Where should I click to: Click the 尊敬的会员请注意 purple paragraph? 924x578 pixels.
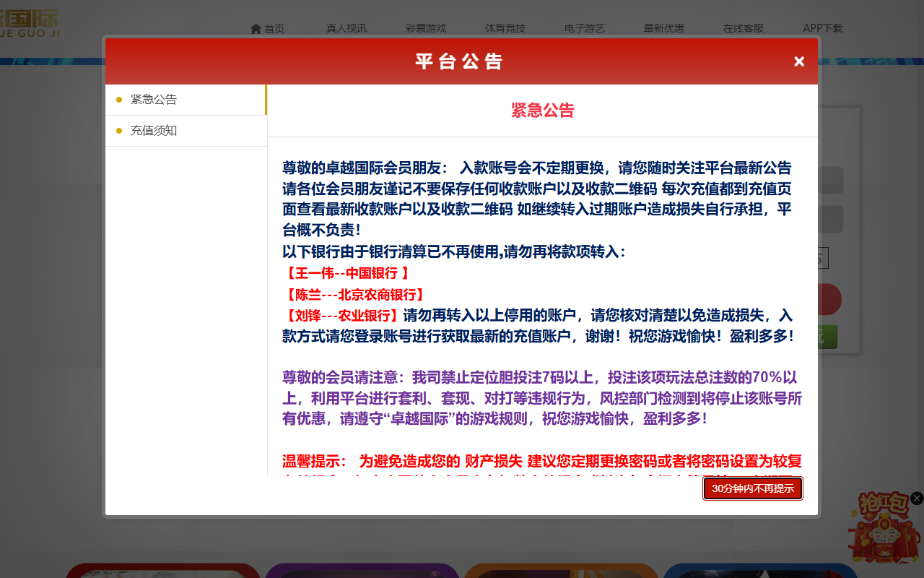(542, 397)
